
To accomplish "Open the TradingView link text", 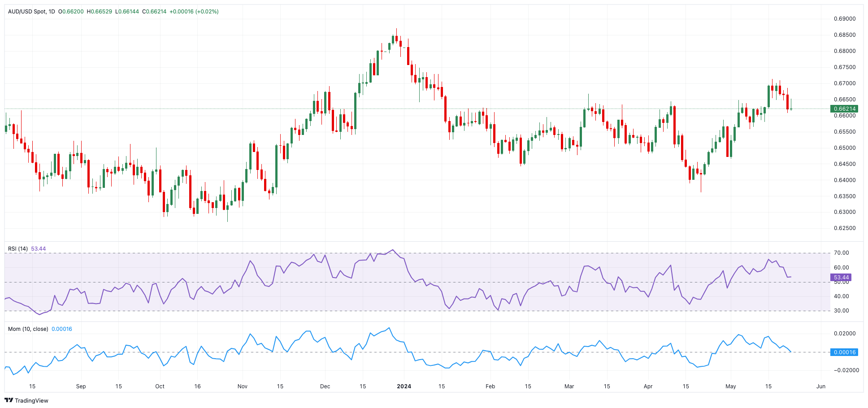I will 31,400.
